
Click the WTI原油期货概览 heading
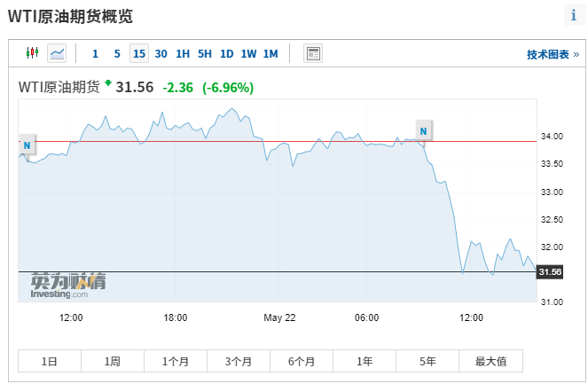click(x=71, y=16)
